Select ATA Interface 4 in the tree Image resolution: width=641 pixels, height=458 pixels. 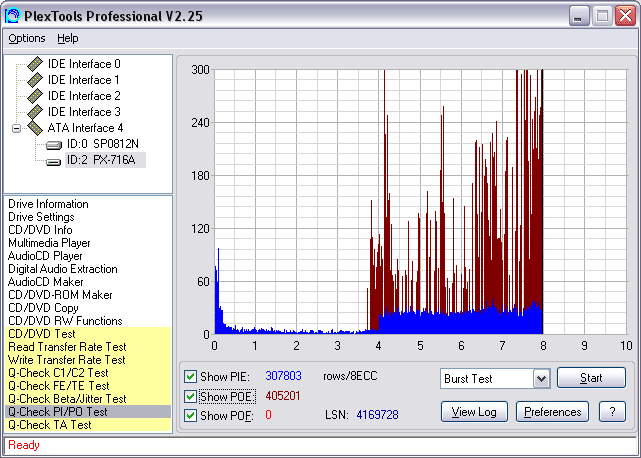click(85, 128)
